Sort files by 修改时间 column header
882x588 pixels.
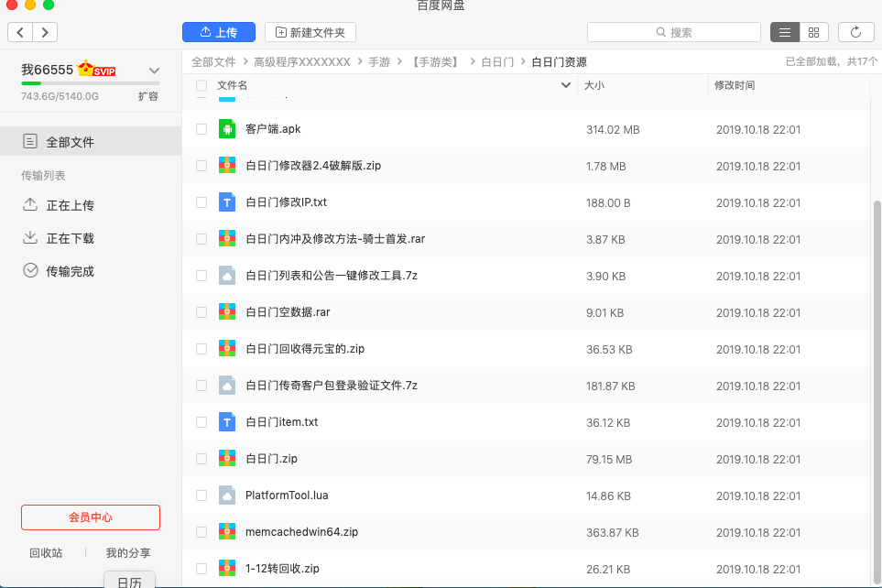tap(735, 85)
